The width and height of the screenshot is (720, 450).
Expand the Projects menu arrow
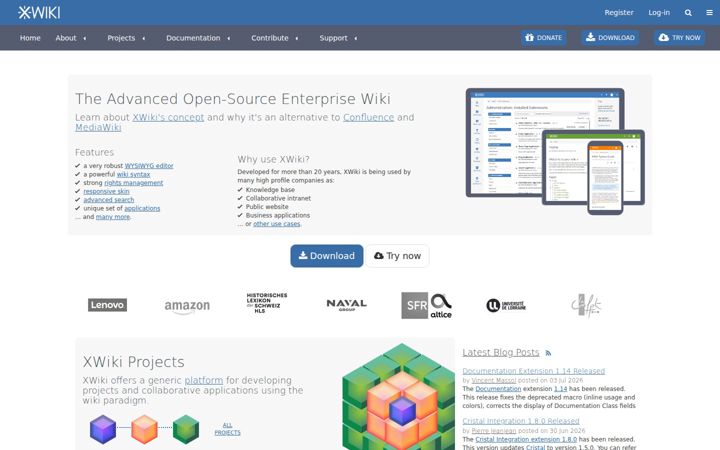click(x=144, y=38)
